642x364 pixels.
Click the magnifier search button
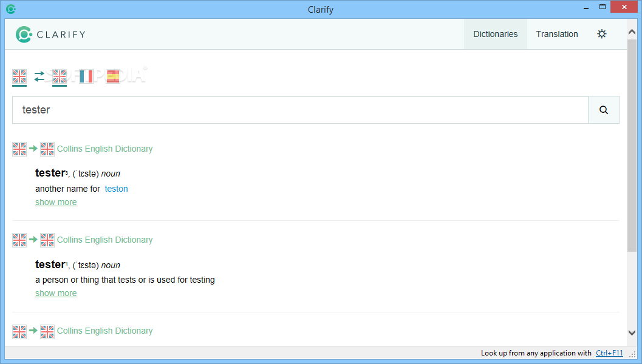[604, 110]
